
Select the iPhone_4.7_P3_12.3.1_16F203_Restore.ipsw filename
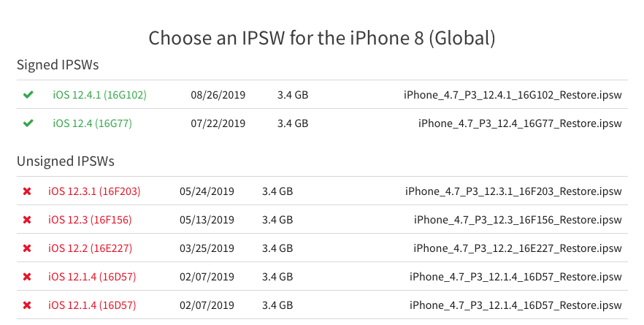click(513, 191)
